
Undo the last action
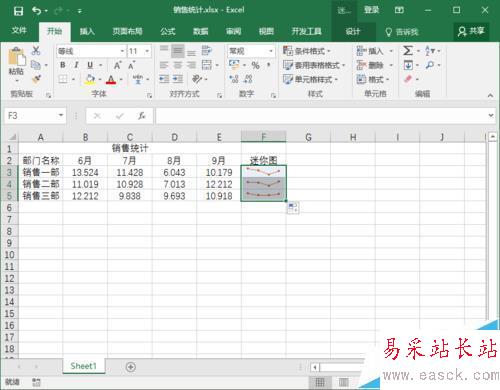[x=36, y=11]
